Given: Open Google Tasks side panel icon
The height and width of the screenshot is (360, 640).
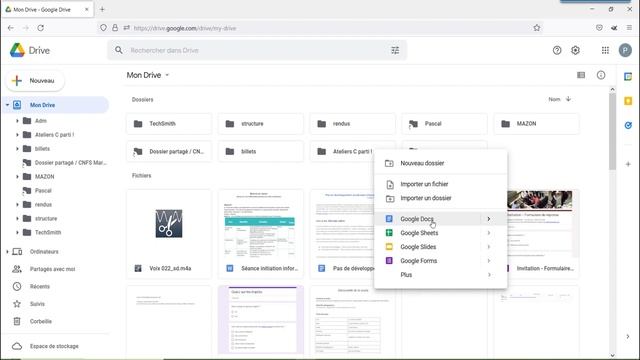Looking at the screenshot, I should (628, 125).
